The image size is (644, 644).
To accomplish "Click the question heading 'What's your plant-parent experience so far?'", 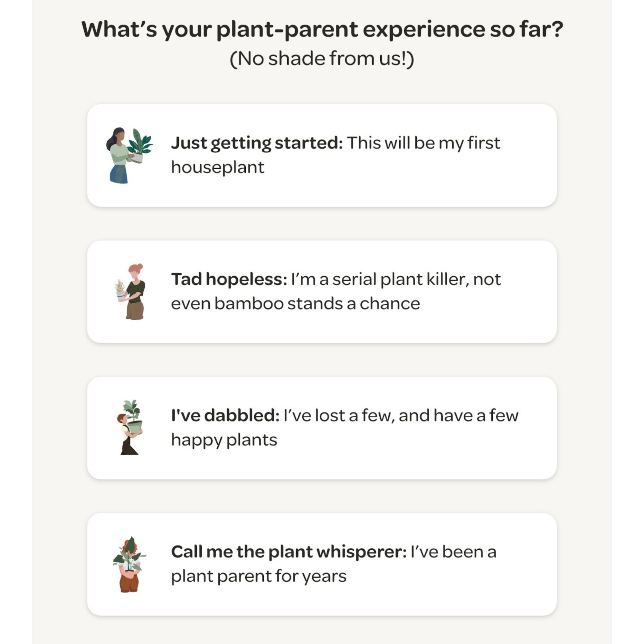I will click(322, 30).
